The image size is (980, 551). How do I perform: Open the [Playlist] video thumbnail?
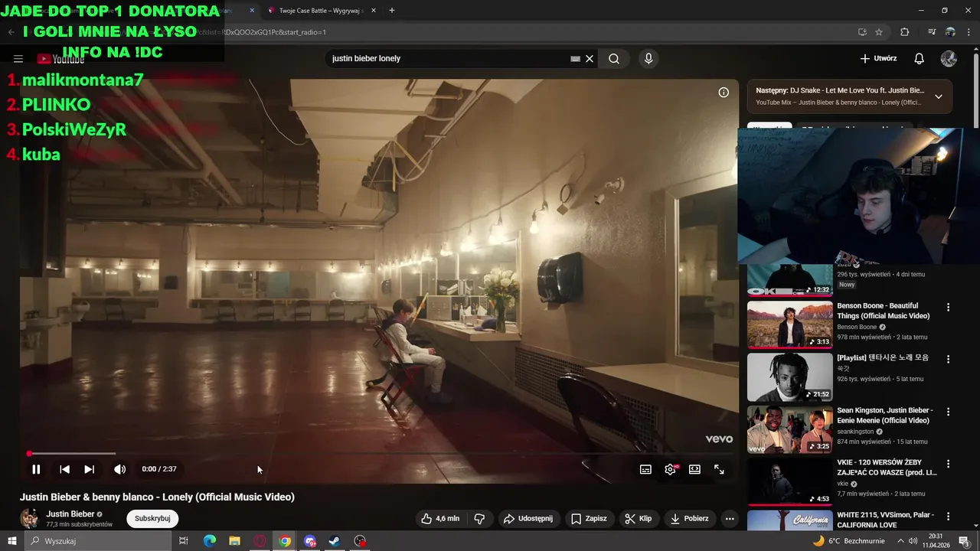click(789, 377)
